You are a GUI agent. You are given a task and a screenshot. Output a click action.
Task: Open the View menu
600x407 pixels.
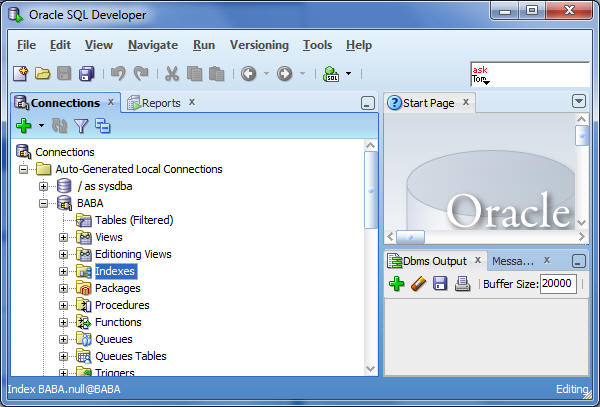coord(99,45)
